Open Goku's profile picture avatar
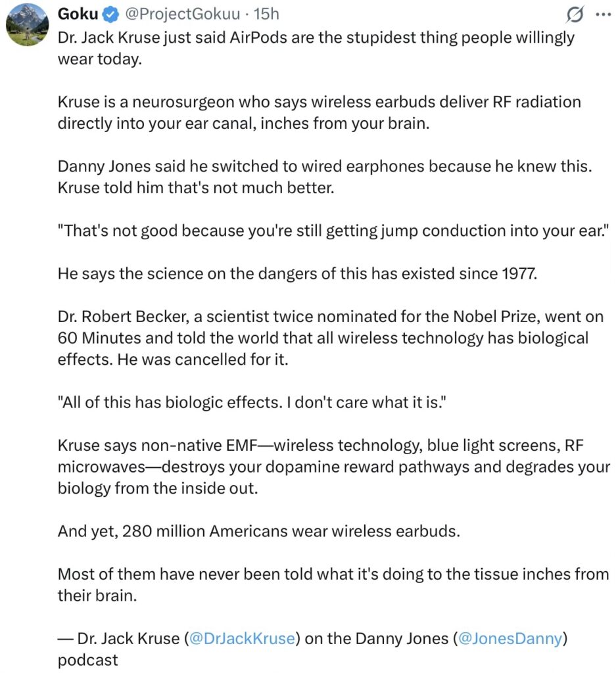The height and width of the screenshot is (673, 616). tap(27, 25)
